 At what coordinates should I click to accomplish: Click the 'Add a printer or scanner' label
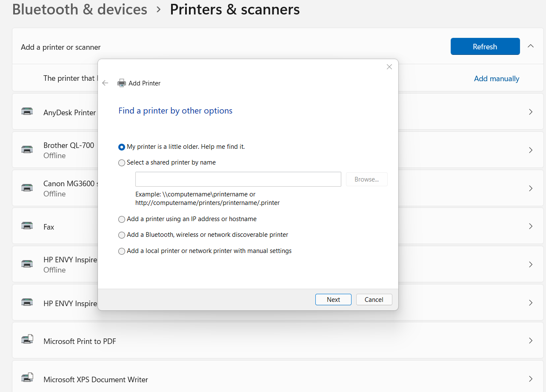tap(61, 47)
